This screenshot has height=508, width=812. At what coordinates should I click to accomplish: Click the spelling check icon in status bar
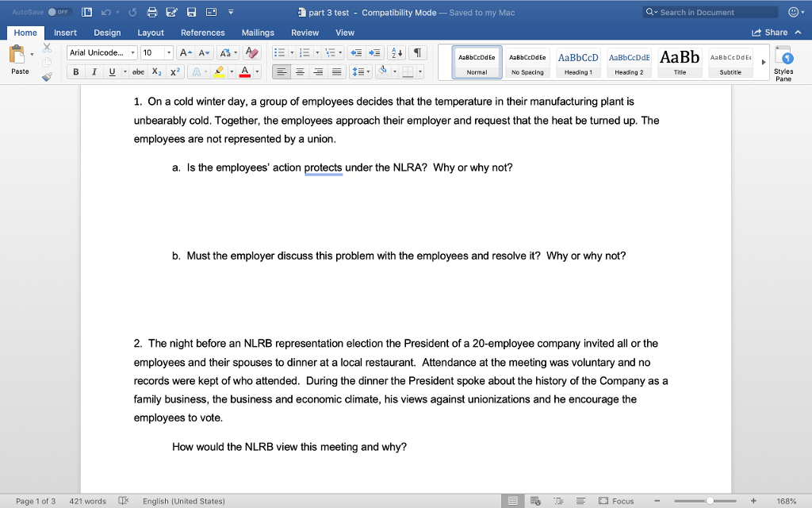(x=123, y=501)
